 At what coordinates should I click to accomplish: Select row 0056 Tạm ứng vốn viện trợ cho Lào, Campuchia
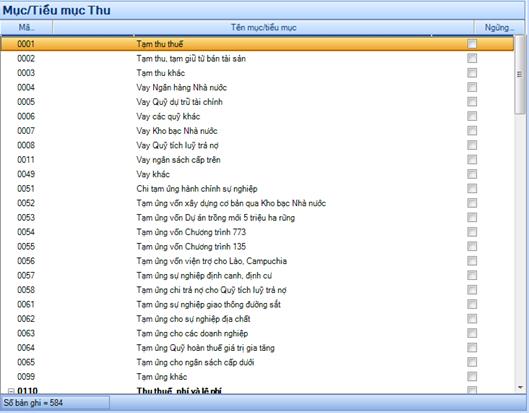tap(257, 261)
